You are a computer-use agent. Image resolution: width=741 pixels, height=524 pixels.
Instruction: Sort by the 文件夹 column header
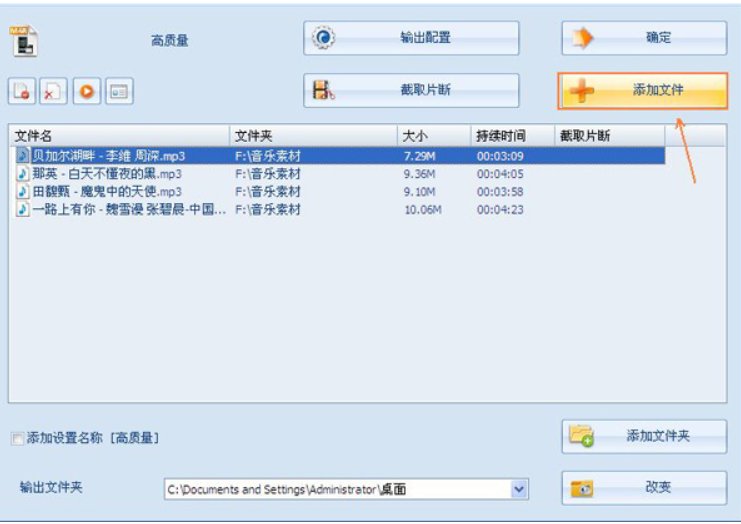(x=313, y=136)
